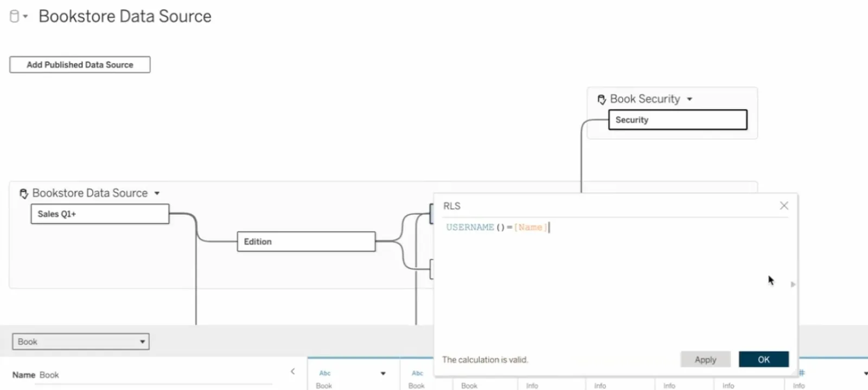The height and width of the screenshot is (390, 868).
Task: Click into the USERNAME()=[Name] formula editor
Action: coord(615,282)
